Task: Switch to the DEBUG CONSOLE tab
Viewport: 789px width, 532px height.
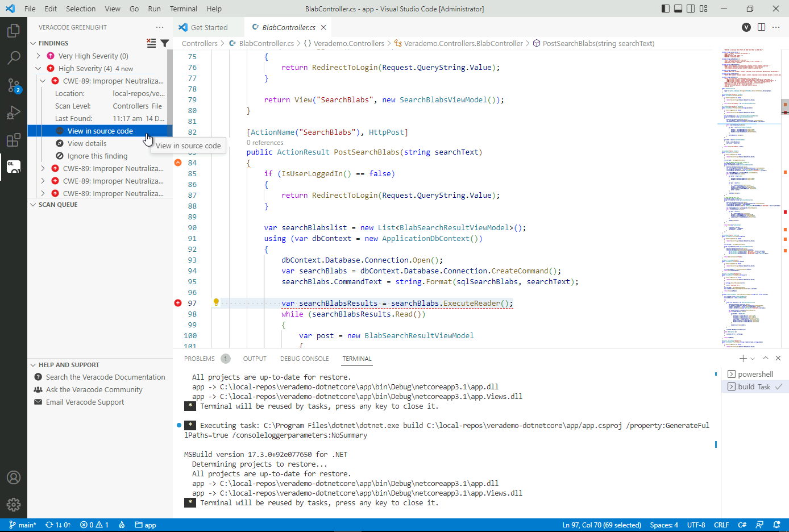Action: (x=304, y=359)
